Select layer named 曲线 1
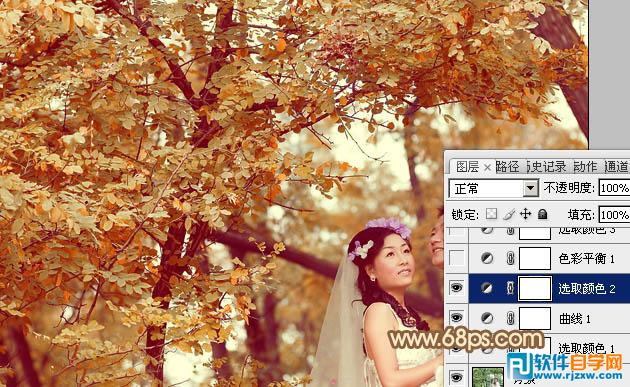The image size is (630, 387). (x=575, y=319)
